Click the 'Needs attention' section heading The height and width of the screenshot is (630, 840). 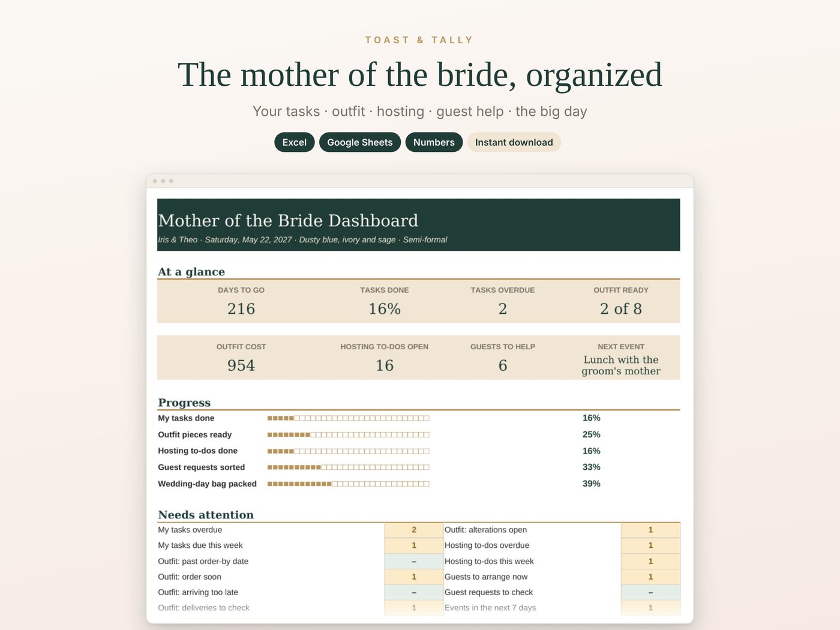[206, 515]
